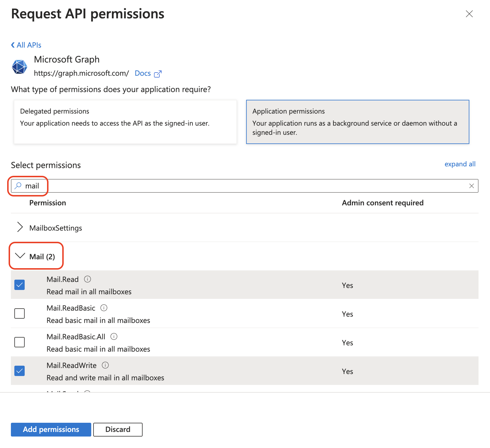Image resolution: width=490 pixels, height=448 pixels.
Task: Uncheck the Mail.Read permission
Action: tap(20, 285)
